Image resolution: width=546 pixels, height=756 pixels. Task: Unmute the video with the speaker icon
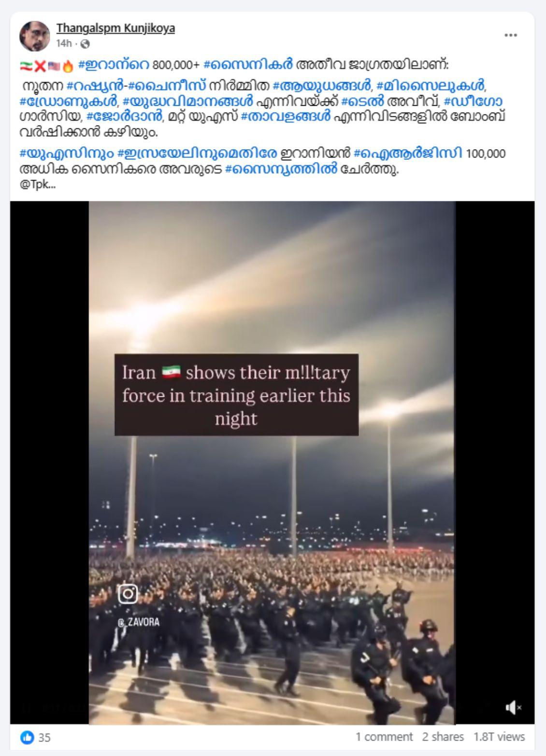(x=513, y=708)
